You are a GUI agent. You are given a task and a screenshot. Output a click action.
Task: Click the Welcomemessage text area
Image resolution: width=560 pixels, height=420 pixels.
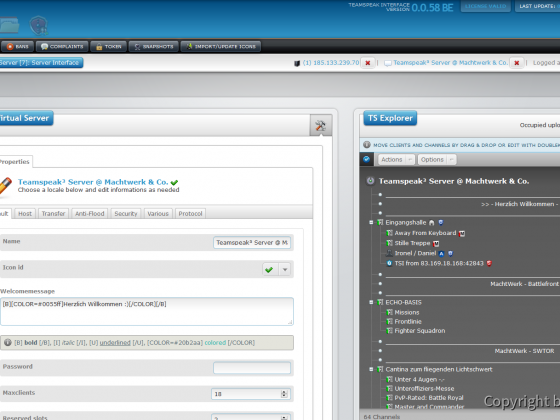pos(147,311)
